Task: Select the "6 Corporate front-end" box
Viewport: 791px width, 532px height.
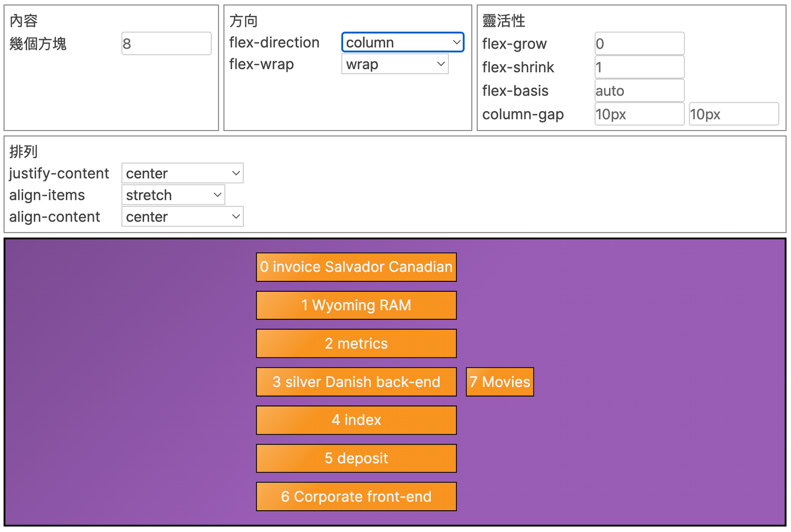Action: coord(356,496)
